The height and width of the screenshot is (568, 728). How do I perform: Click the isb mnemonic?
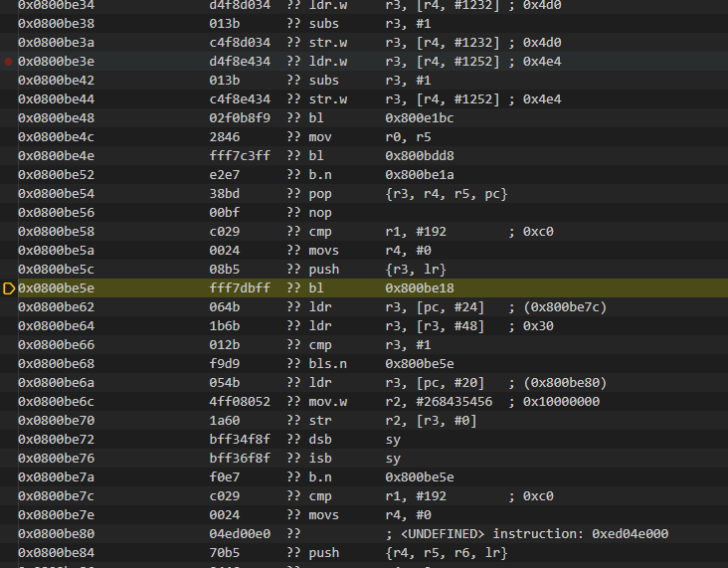[x=320, y=459]
